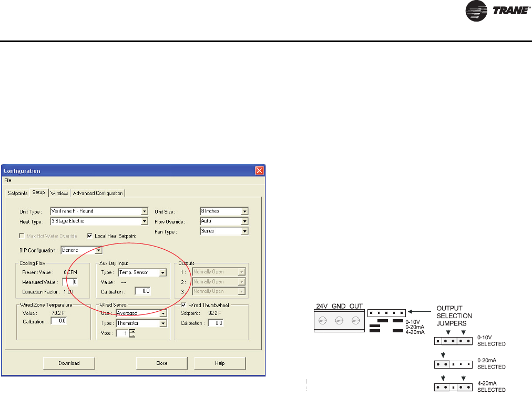Click the Trane logo

click(498, 11)
